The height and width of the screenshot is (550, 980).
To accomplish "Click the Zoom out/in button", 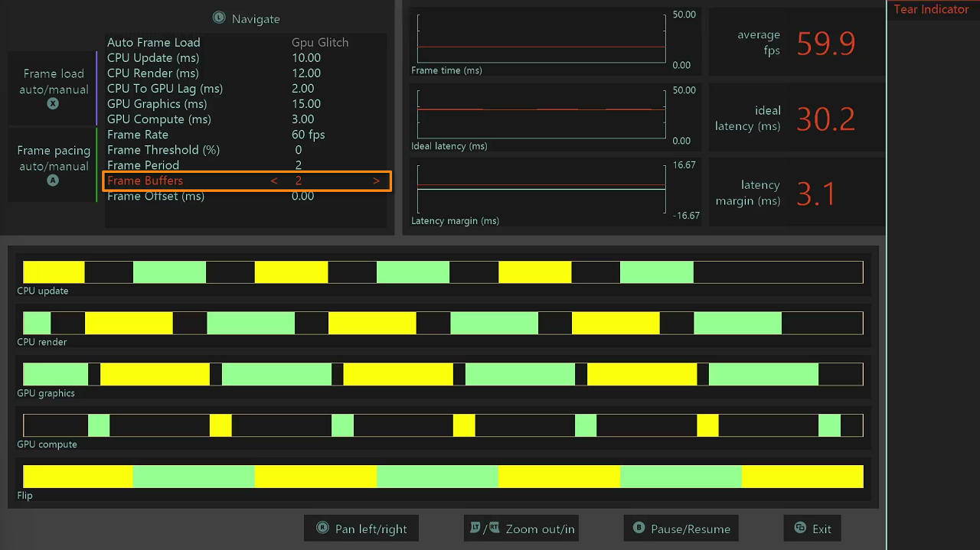I will pyautogui.click(x=521, y=528).
